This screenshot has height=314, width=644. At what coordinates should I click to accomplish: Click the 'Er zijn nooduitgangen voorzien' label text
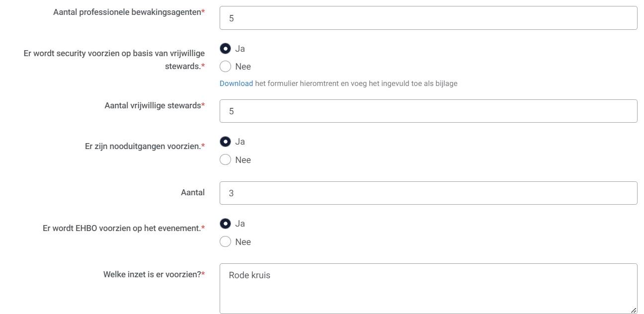point(143,147)
